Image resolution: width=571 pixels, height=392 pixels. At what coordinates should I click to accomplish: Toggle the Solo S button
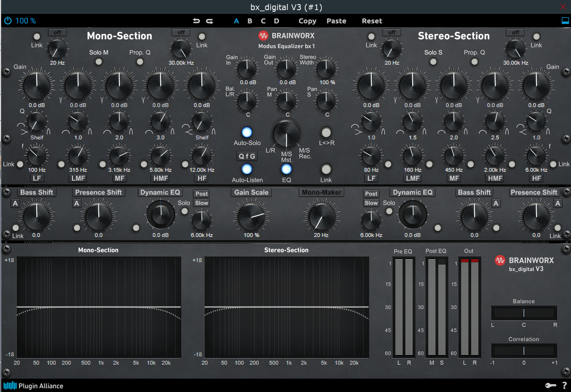click(433, 61)
